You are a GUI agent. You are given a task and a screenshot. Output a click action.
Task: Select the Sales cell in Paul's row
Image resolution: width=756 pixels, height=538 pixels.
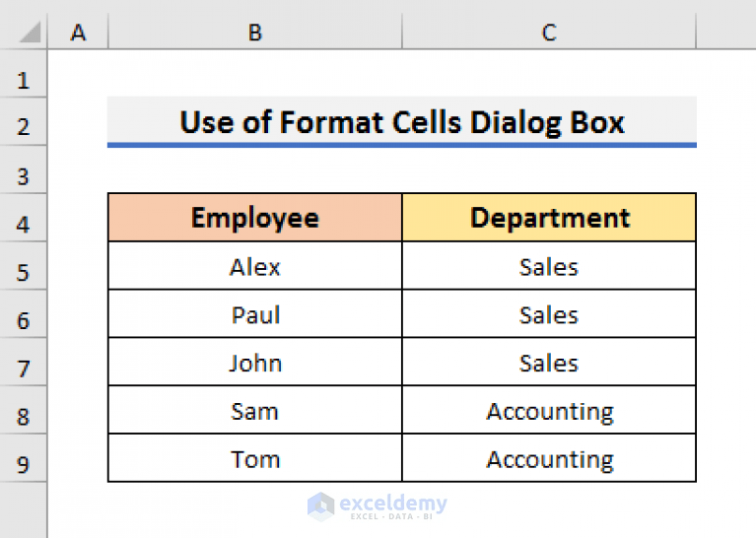549,313
